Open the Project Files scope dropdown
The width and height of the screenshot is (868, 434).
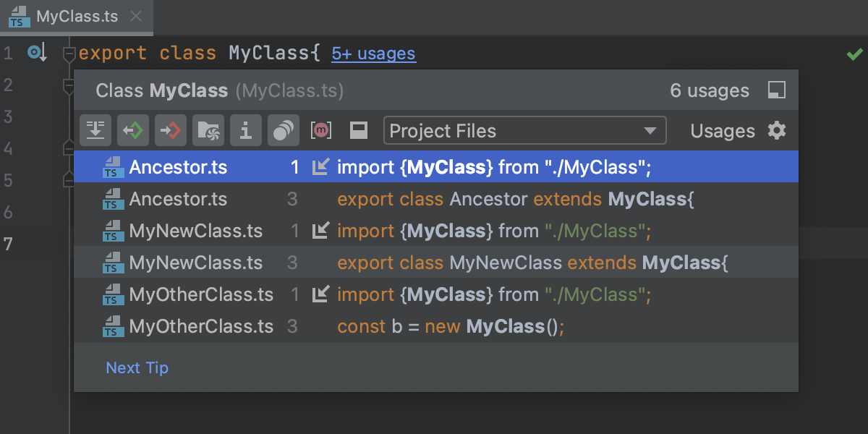point(524,131)
